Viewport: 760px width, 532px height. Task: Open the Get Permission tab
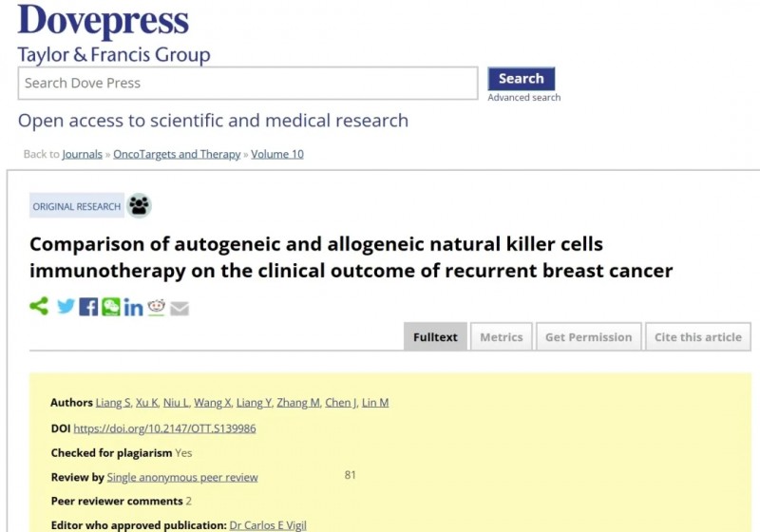[588, 336]
